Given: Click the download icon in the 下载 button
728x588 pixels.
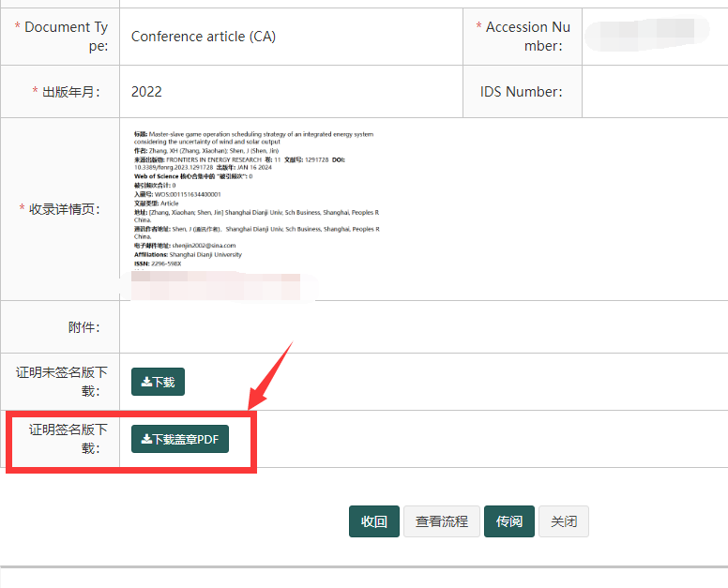Looking at the screenshot, I should point(146,382).
